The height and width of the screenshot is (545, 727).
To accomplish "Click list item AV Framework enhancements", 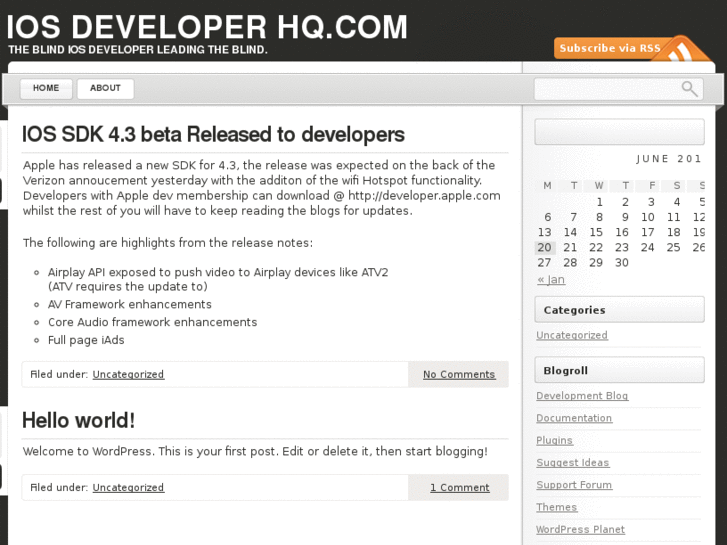I will (130, 304).
